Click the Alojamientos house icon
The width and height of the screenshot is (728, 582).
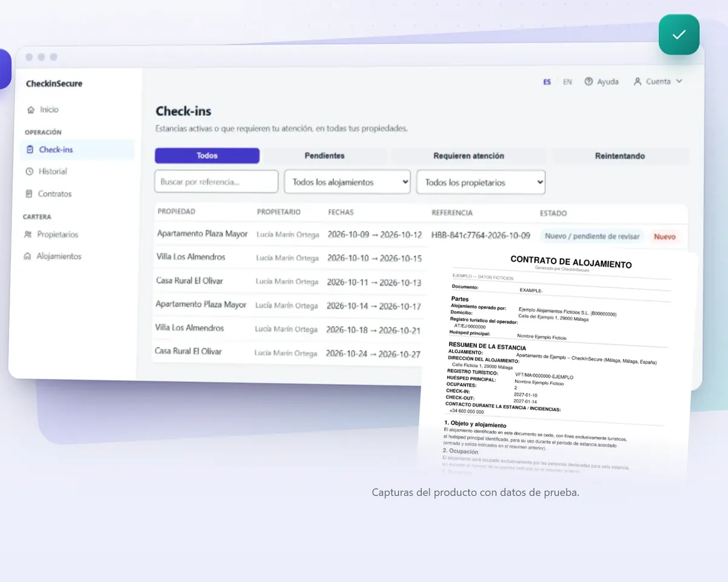point(27,256)
